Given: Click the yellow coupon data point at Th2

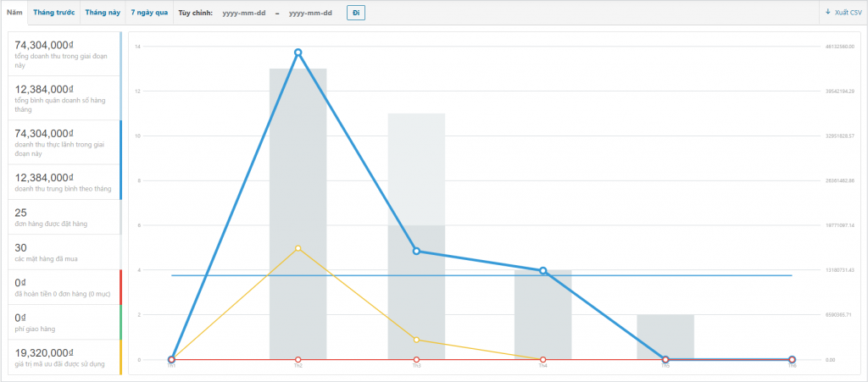Looking at the screenshot, I should (298, 248).
